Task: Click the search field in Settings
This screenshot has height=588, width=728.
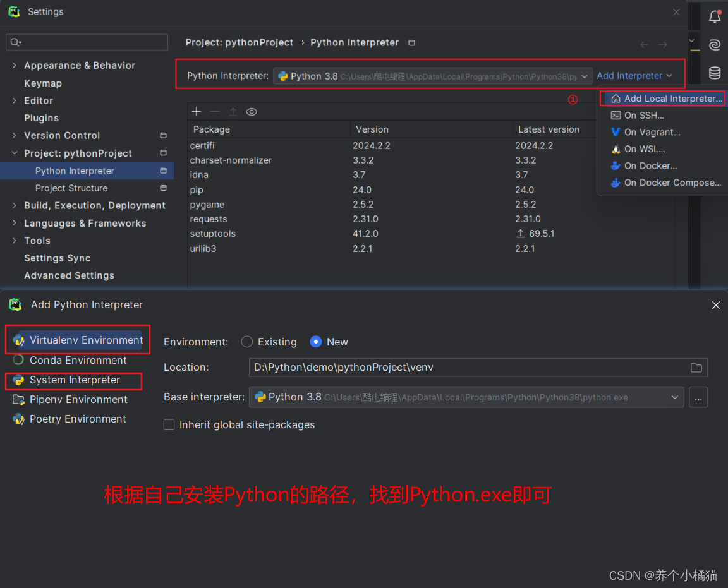Action: [87, 42]
